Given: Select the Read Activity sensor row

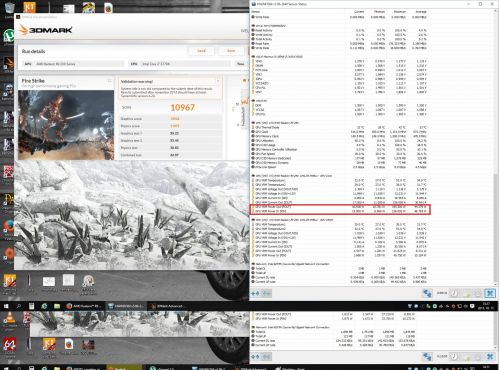Looking at the screenshot, I should pyautogui.click(x=339, y=30).
